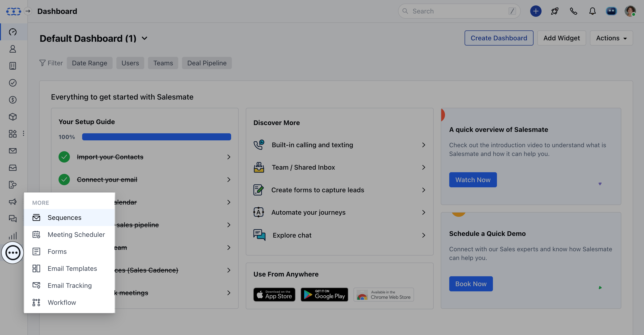Image resolution: width=644 pixels, height=335 pixels.
Task: Open the Teams filter
Action: (163, 63)
